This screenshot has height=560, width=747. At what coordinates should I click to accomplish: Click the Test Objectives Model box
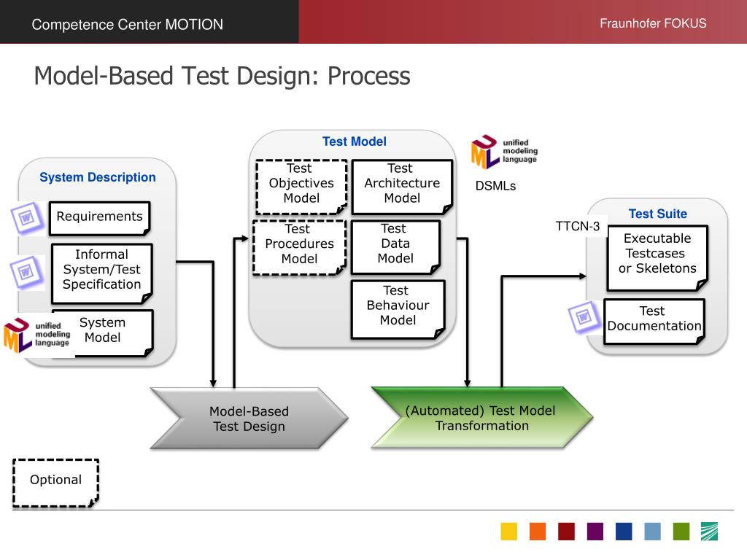301,187
